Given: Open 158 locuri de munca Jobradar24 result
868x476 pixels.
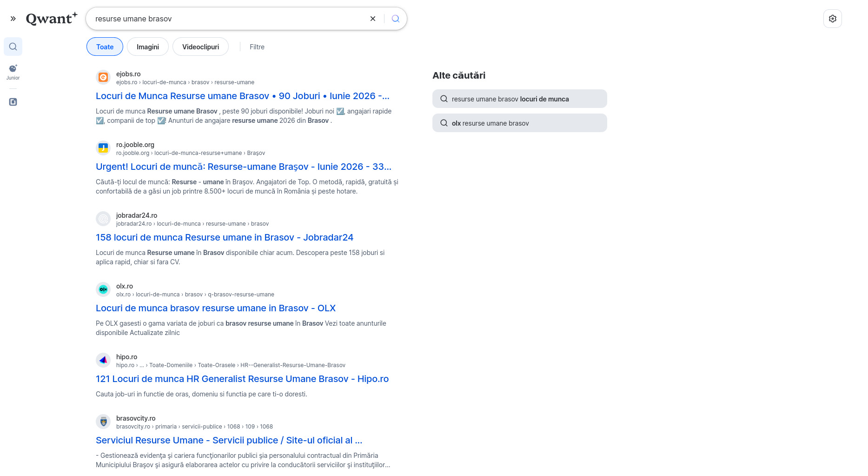Looking at the screenshot, I should pos(225,237).
